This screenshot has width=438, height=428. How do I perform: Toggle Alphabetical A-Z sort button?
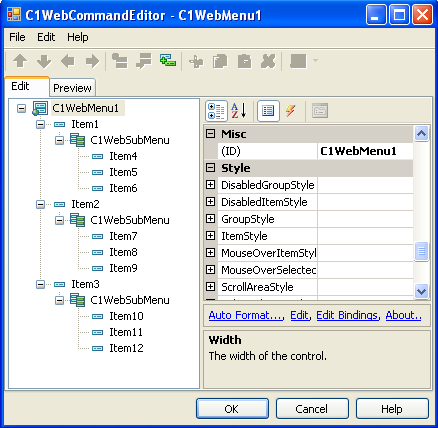click(x=239, y=111)
